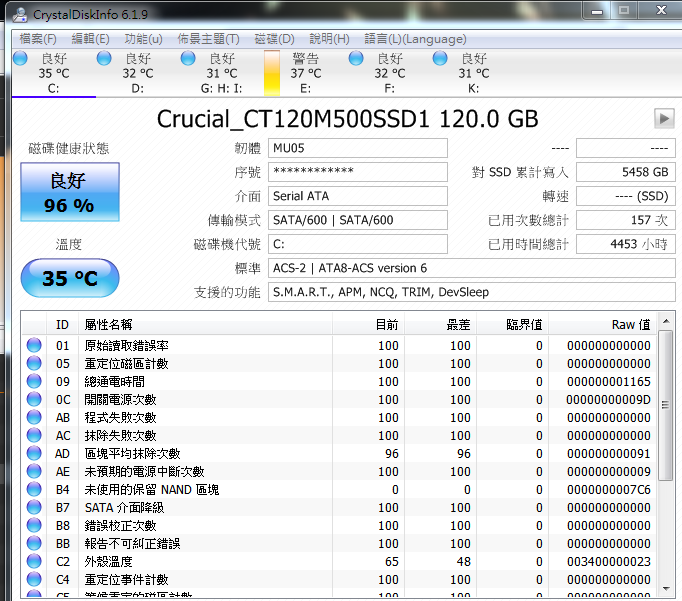This screenshot has height=601, width=682.
Task: Click the masked serial number field
Action: [358, 172]
